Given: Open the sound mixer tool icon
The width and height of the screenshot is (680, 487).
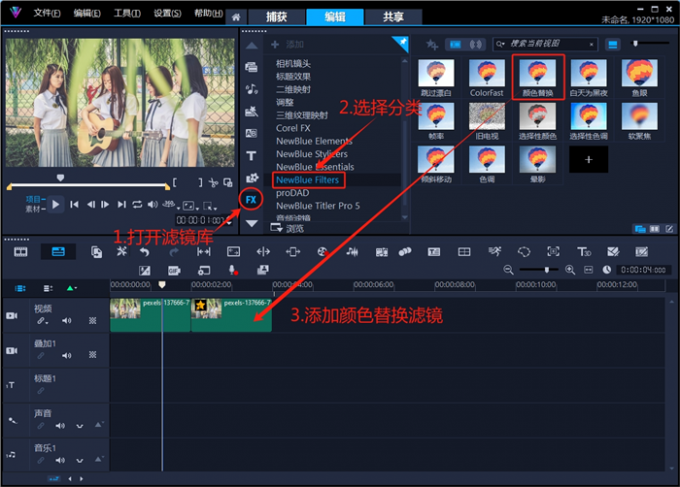Looking at the screenshot, I should pos(352,252).
